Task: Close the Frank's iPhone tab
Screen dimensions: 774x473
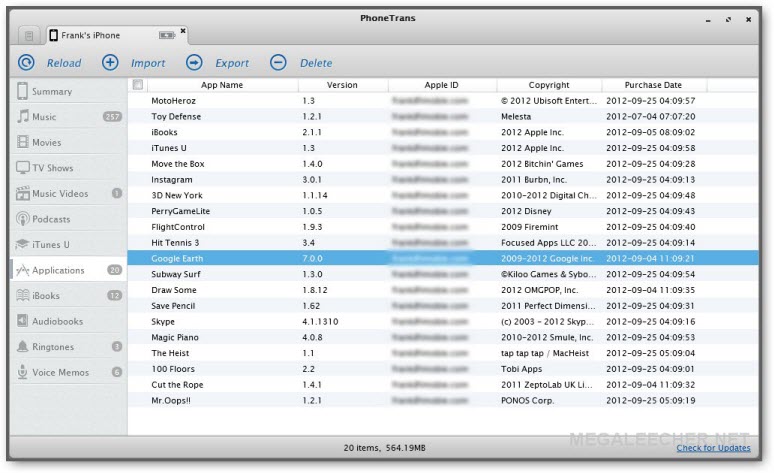Action: pyautogui.click(x=183, y=31)
